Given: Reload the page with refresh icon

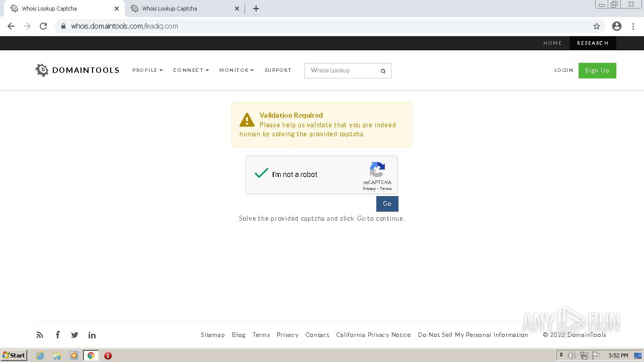Looking at the screenshot, I should tap(43, 26).
